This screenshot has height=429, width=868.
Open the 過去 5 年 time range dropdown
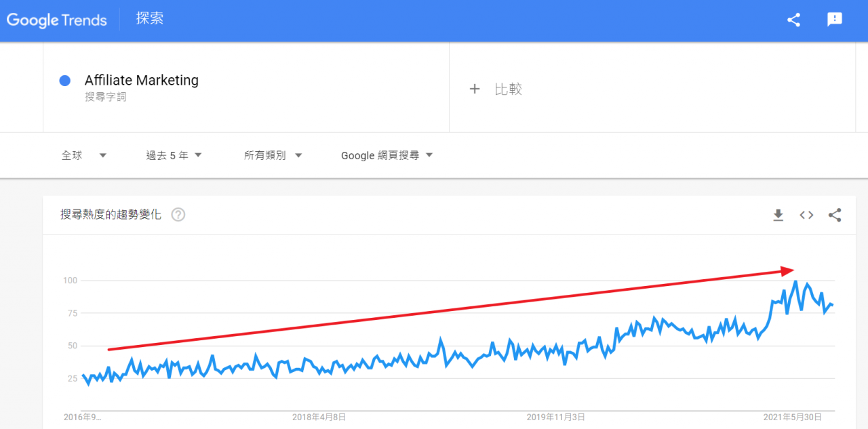pos(174,155)
